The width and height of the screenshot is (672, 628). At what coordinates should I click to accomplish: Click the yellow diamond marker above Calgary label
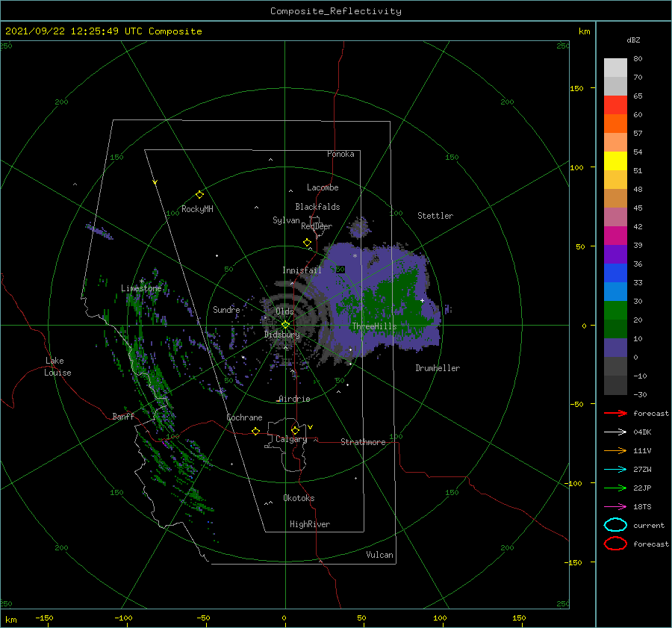(295, 430)
